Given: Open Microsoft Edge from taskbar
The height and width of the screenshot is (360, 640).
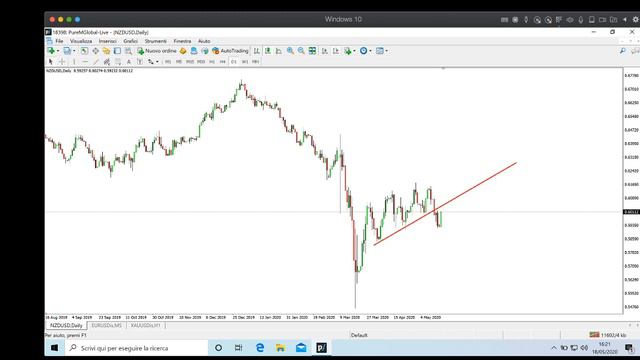Looking at the screenshot, I should (x=260, y=348).
